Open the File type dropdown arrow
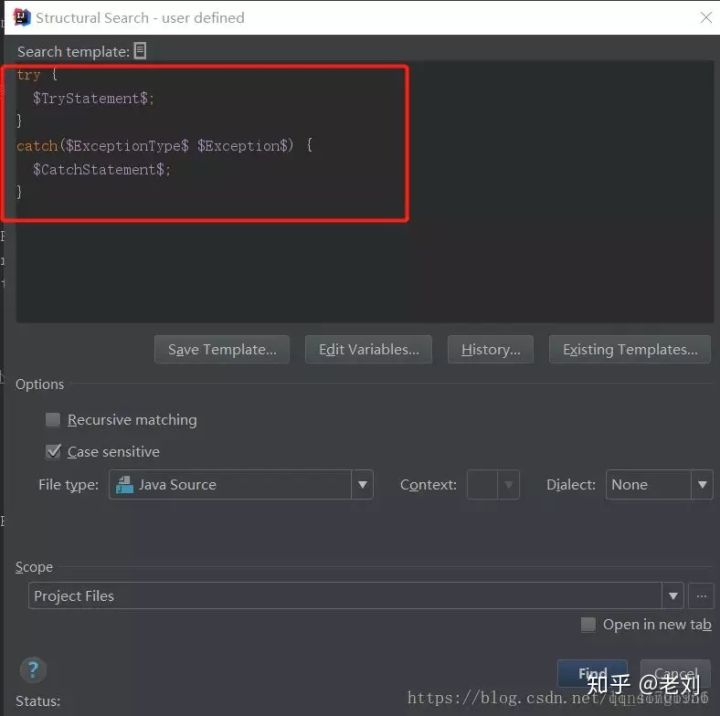The width and height of the screenshot is (720, 716). pos(362,485)
